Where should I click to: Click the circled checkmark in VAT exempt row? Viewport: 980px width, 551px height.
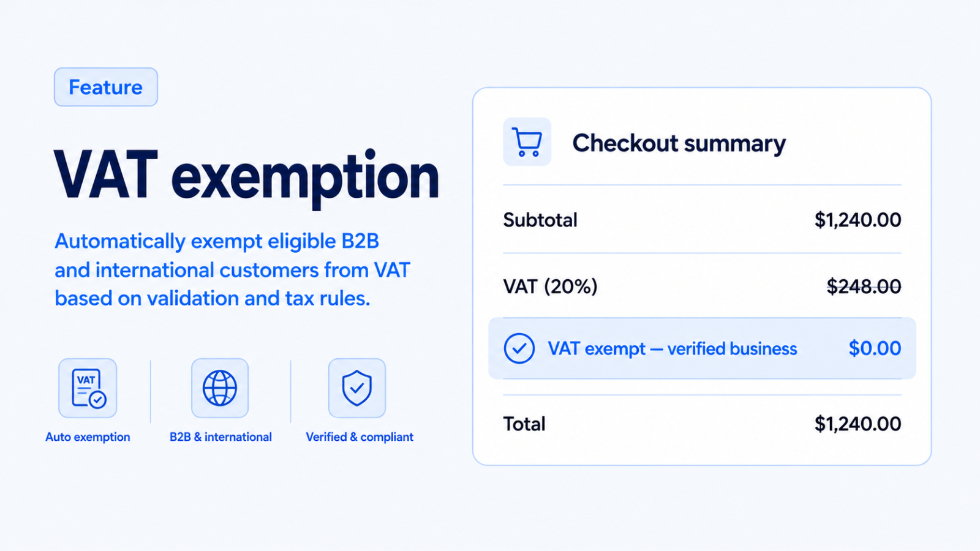pyautogui.click(x=519, y=348)
